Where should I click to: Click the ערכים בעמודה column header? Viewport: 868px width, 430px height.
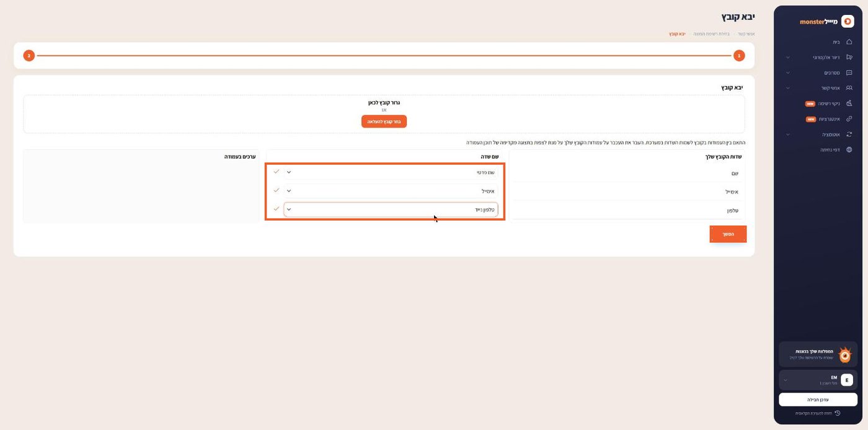tap(240, 157)
